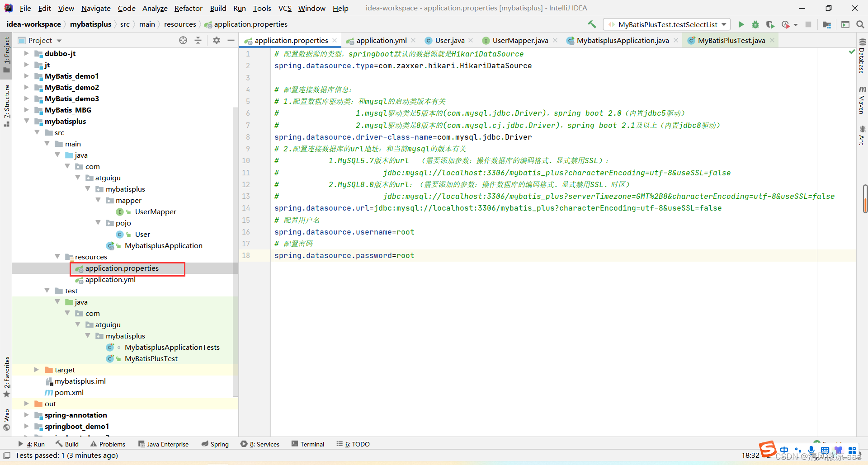Click the Build project hammer icon
Viewport: 868px width, 465px height.
point(592,24)
